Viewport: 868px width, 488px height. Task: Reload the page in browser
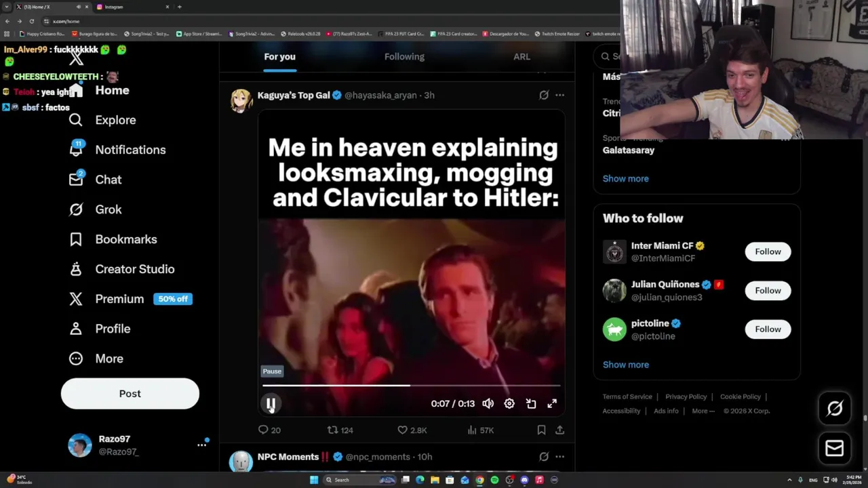point(31,21)
